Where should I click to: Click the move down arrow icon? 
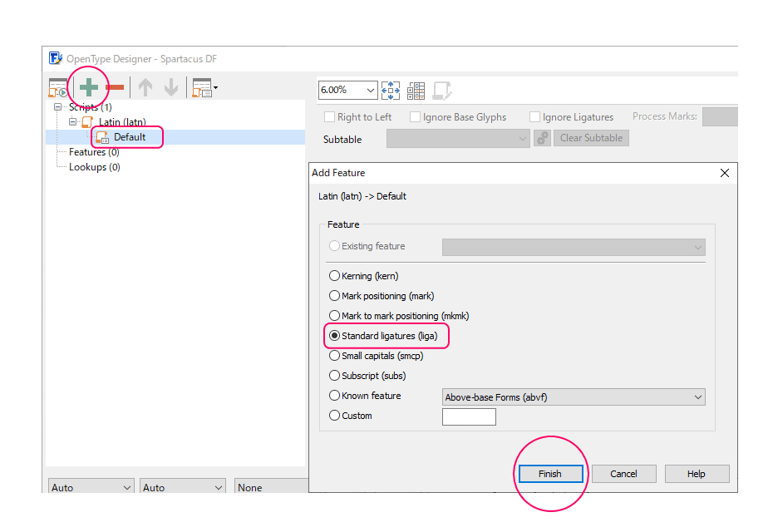pos(170,87)
